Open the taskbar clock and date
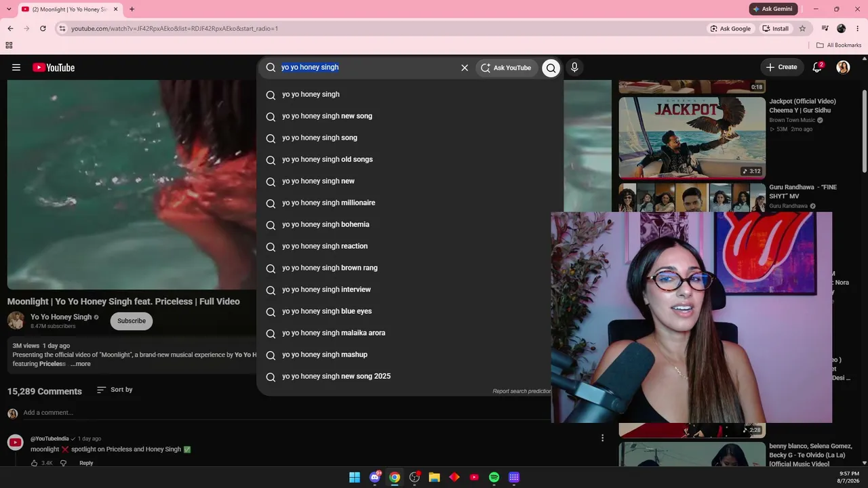This screenshot has width=868, height=488. [849, 477]
